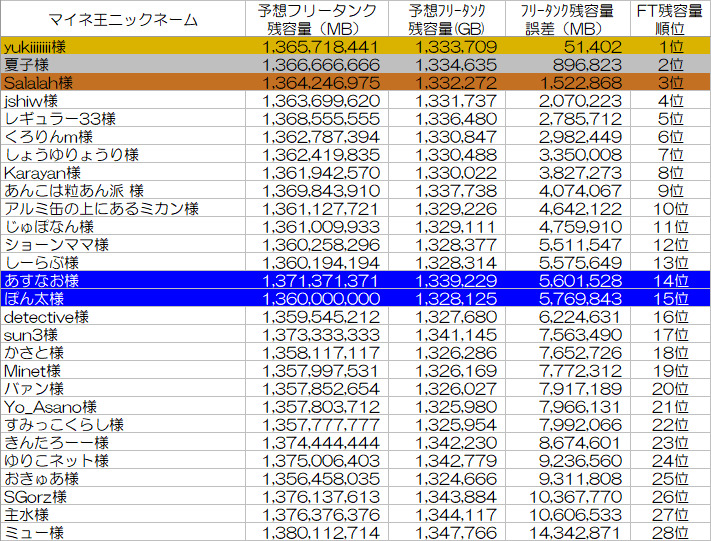This screenshot has width=711, height=541.
Task: Click the 1,360,000.000 cell in blue row
Action: [x=321, y=299]
